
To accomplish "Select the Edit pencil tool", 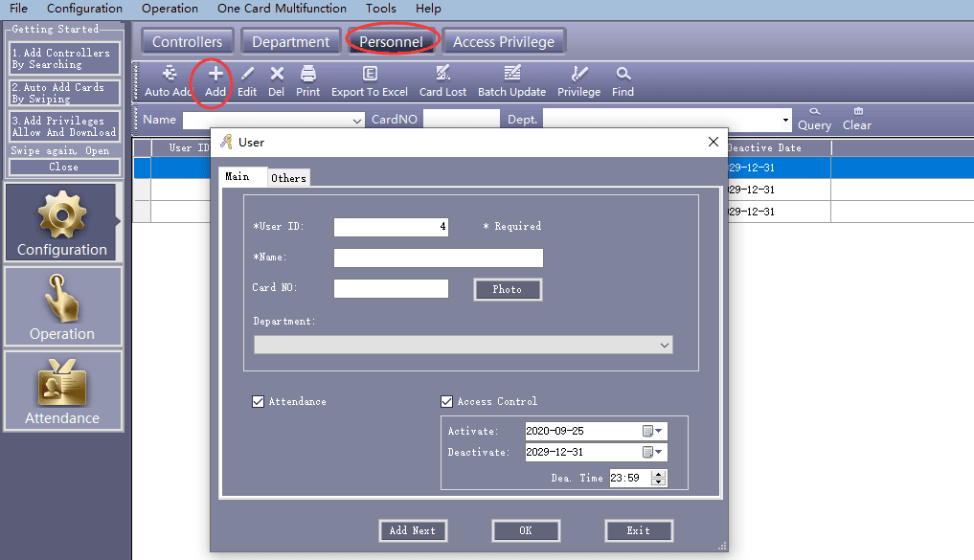I will tap(247, 74).
